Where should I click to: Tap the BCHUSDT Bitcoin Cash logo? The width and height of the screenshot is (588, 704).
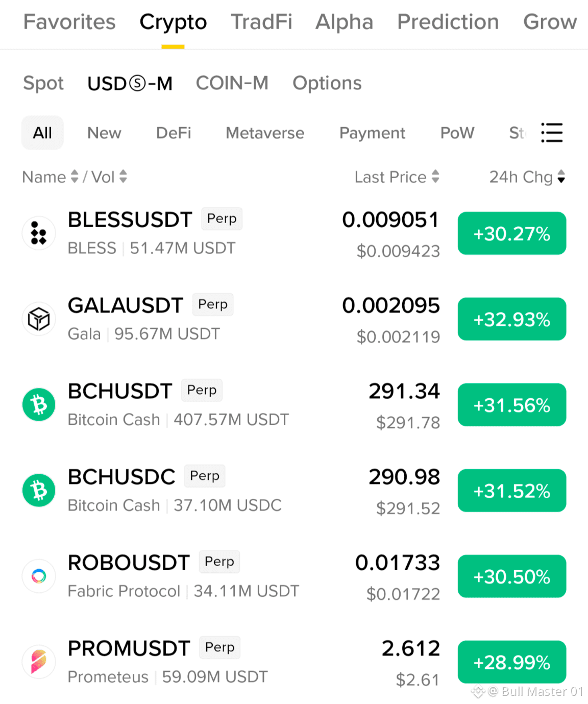point(39,405)
